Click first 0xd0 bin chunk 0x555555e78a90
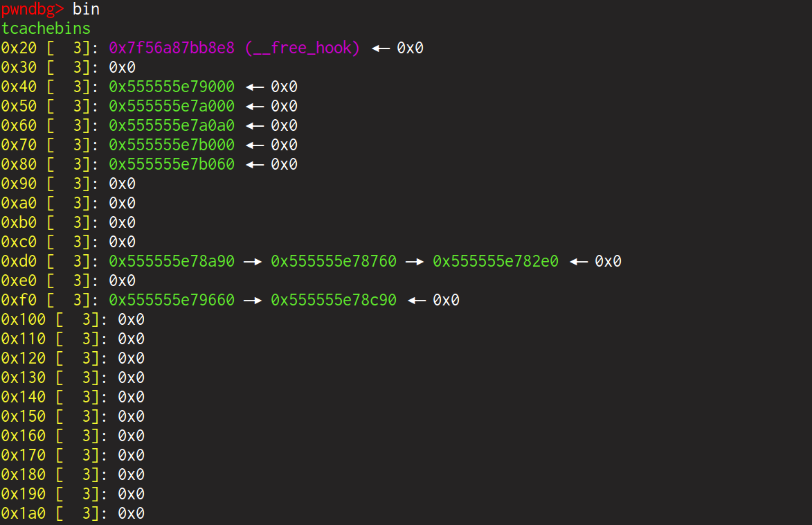Image resolution: width=812 pixels, height=525 pixels. (x=172, y=262)
